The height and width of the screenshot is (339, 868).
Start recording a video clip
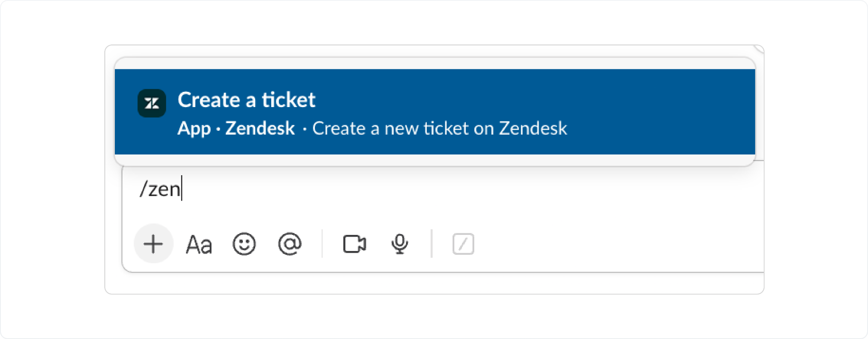pyautogui.click(x=355, y=244)
